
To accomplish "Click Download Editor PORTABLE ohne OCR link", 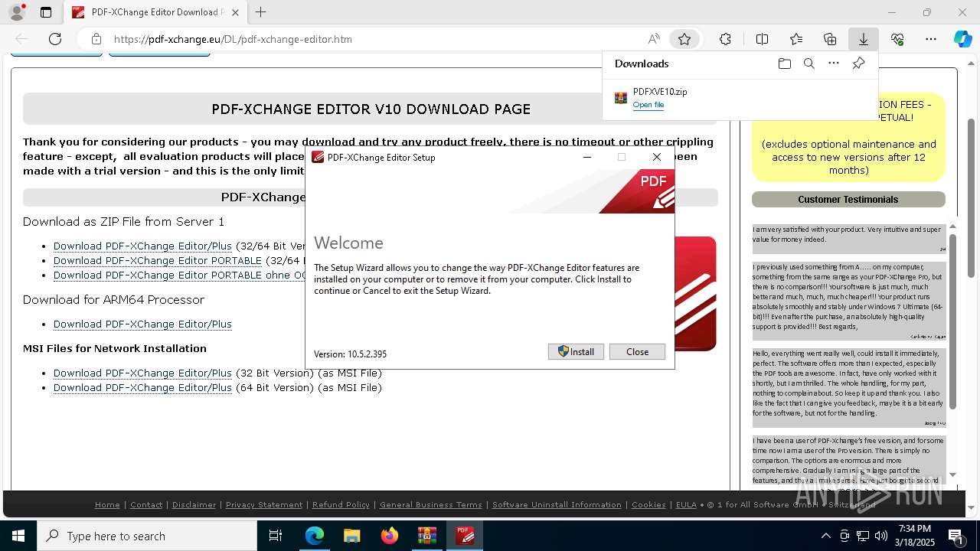I will [x=180, y=275].
